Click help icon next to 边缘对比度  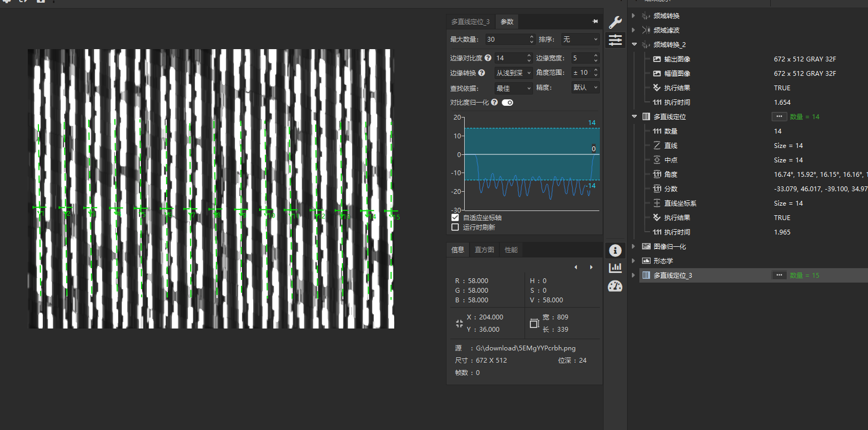point(488,58)
